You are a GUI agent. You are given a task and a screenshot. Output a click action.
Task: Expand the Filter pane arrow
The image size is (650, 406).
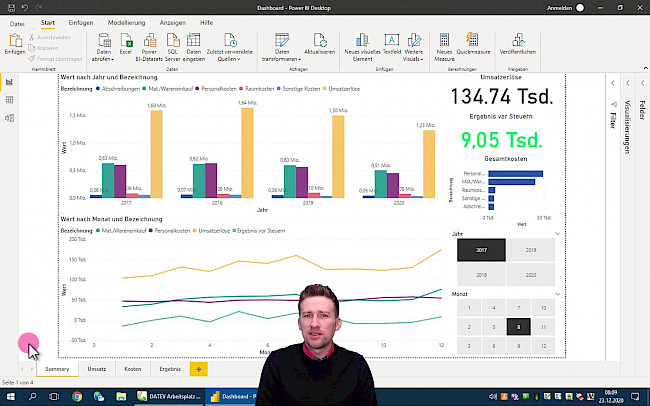(613, 83)
